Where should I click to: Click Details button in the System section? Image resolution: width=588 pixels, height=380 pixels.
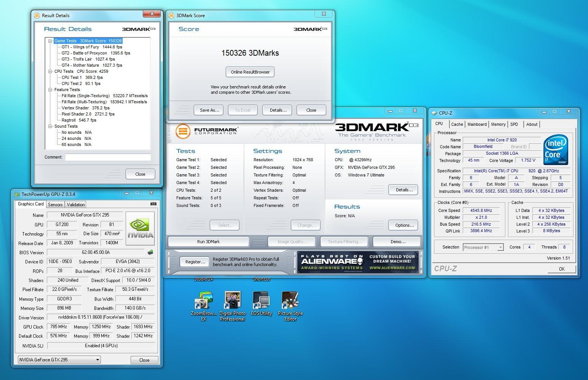(x=404, y=190)
